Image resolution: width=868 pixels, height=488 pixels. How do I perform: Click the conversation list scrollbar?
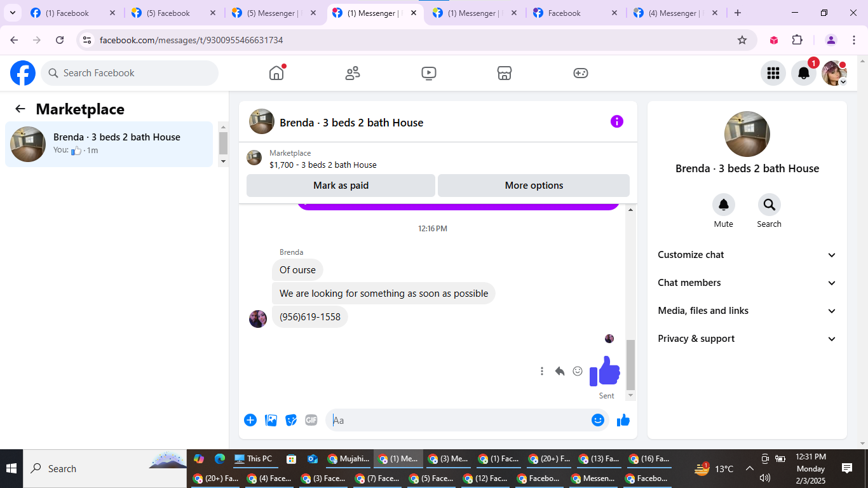click(x=223, y=144)
